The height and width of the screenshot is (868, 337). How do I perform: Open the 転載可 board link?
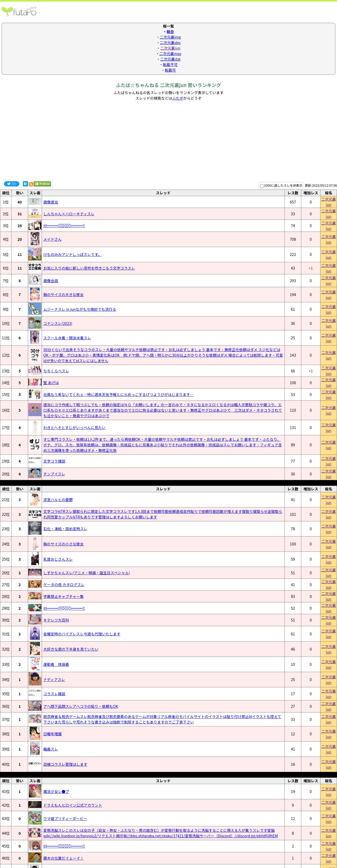(x=170, y=70)
